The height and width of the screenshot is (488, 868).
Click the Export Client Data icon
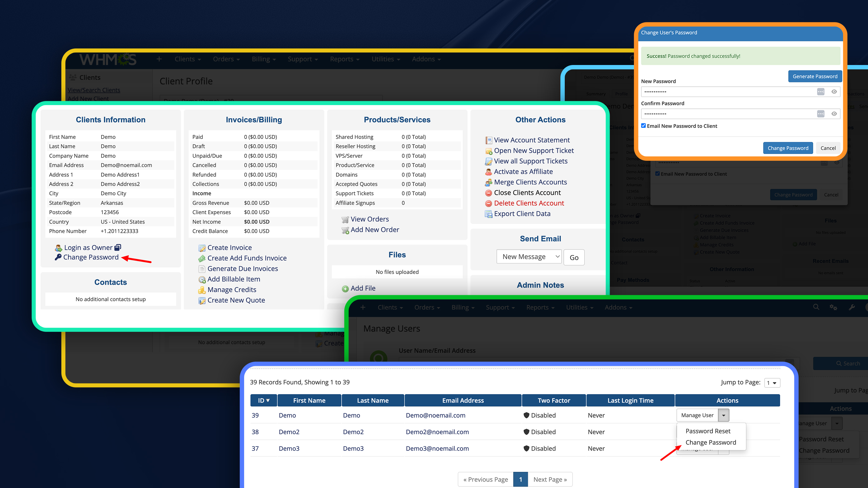point(488,214)
